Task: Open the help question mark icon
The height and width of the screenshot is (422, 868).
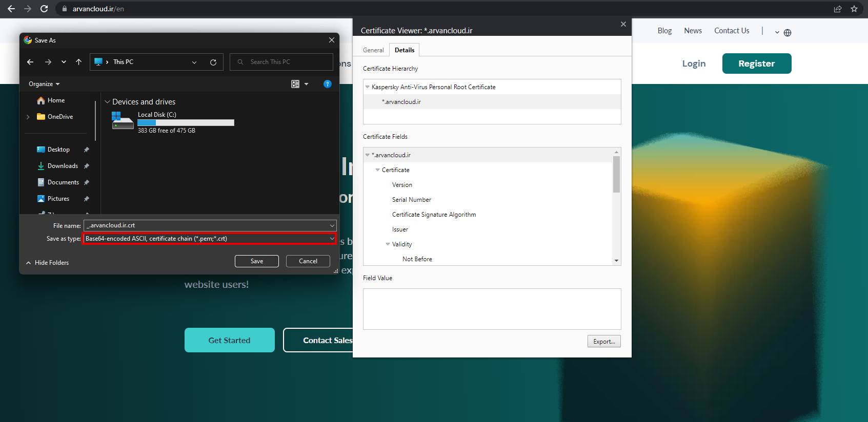Action: coord(328,84)
